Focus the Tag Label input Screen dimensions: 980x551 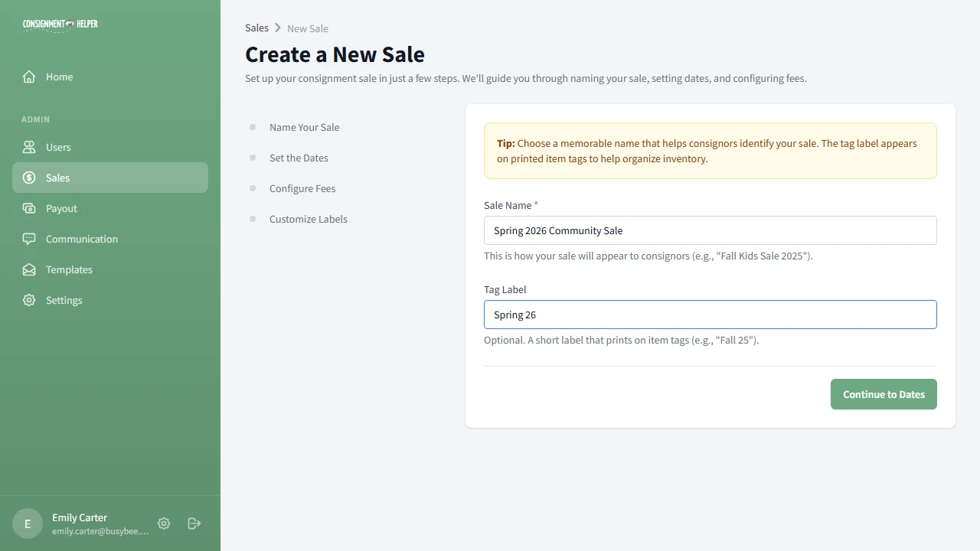point(710,315)
